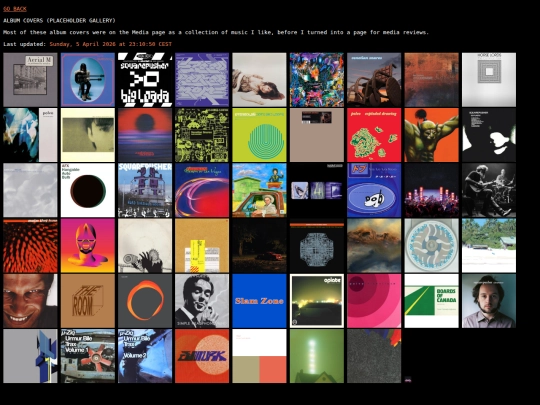Image resolution: width=540 pixels, height=405 pixels.
Task: Open the black circle on white AFX cover
Action: coord(88,190)
